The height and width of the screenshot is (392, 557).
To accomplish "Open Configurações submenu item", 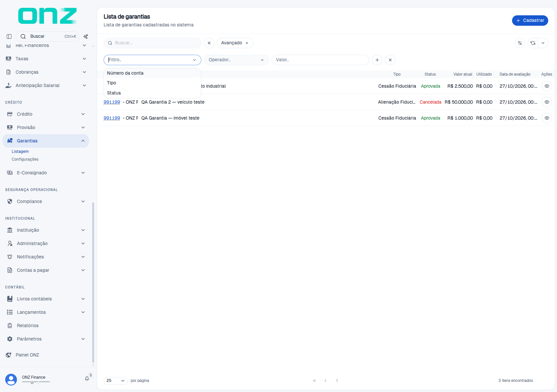I will click(25, 159).
